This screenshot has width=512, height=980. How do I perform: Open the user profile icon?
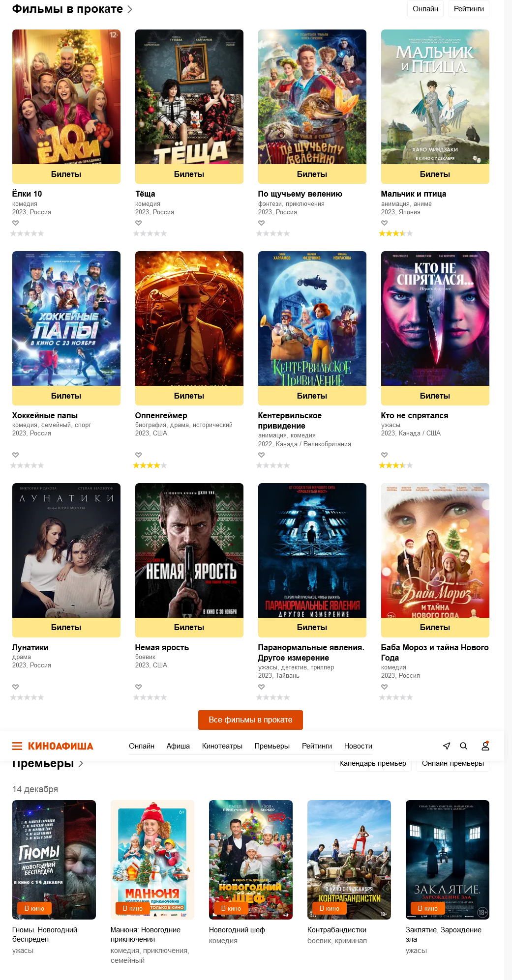click(485, 746)
